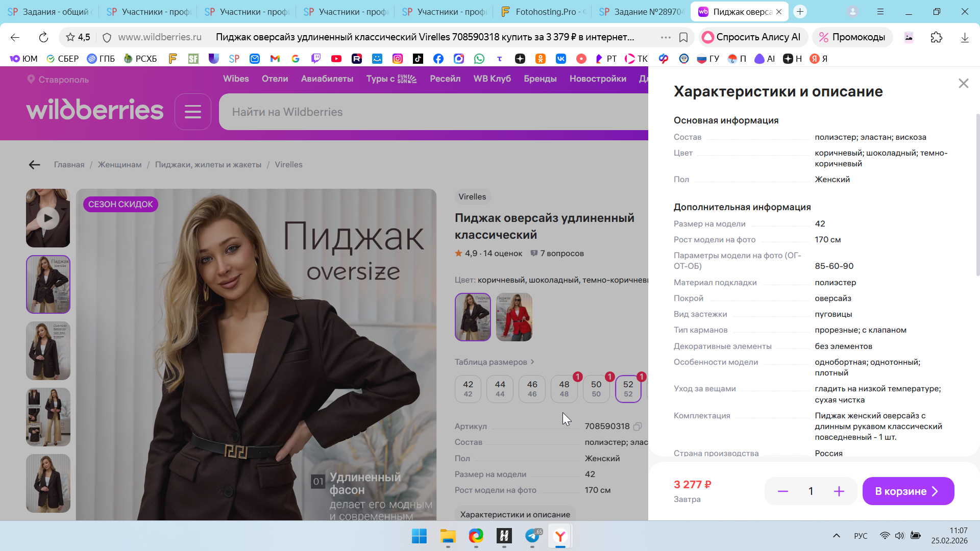Switch to the Fotohosting.Pro tab
The width and height of the screenshot is (980, 551).
pos(544,12)
